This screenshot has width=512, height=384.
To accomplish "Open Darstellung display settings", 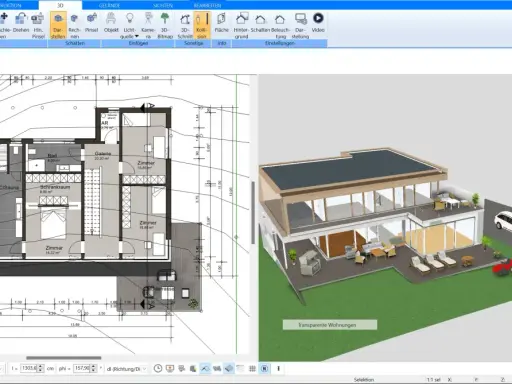I will point(300,25).
